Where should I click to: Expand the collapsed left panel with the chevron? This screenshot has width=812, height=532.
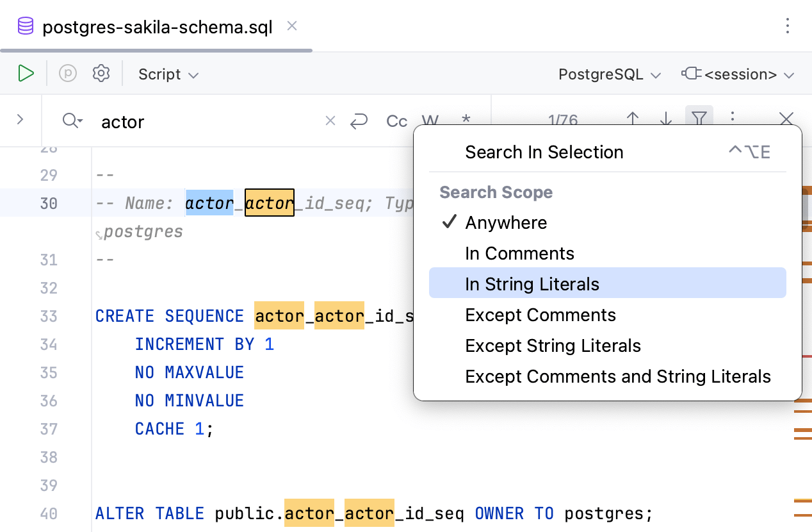(20, 120)
